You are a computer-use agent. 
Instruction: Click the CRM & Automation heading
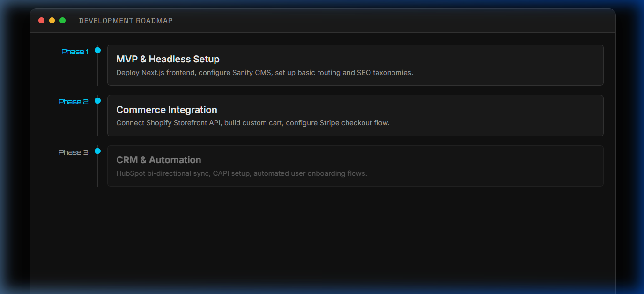[159, 160]
